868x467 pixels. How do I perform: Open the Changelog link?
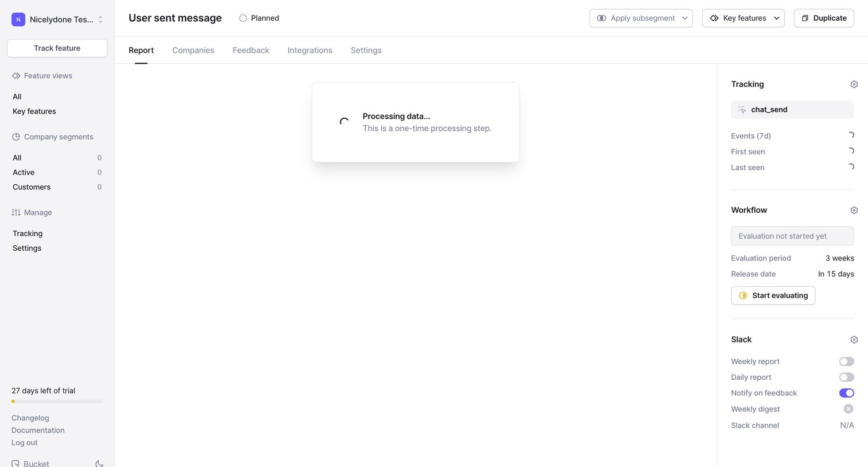(x=30, y=418)
